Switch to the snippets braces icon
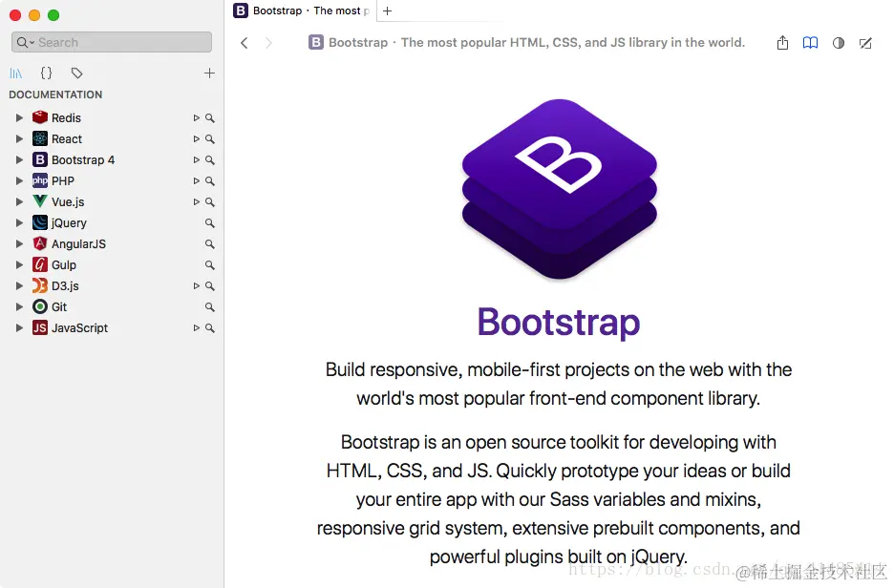 point(46,73)
